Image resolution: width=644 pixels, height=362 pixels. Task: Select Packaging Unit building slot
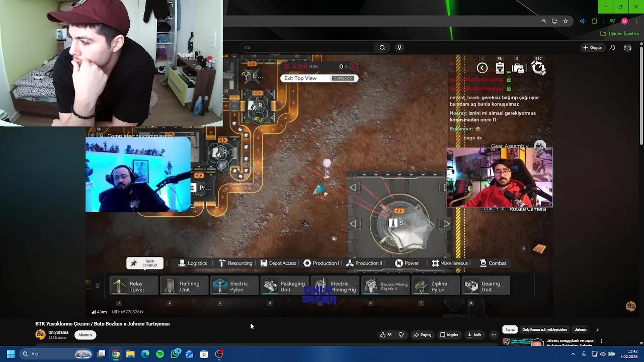[285, 286]
